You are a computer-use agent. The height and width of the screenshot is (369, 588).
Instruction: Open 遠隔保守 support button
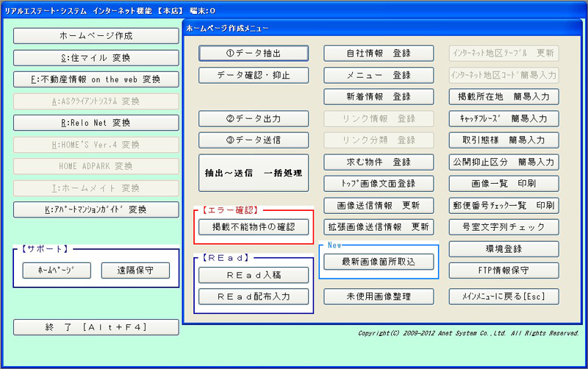(135, 271)
